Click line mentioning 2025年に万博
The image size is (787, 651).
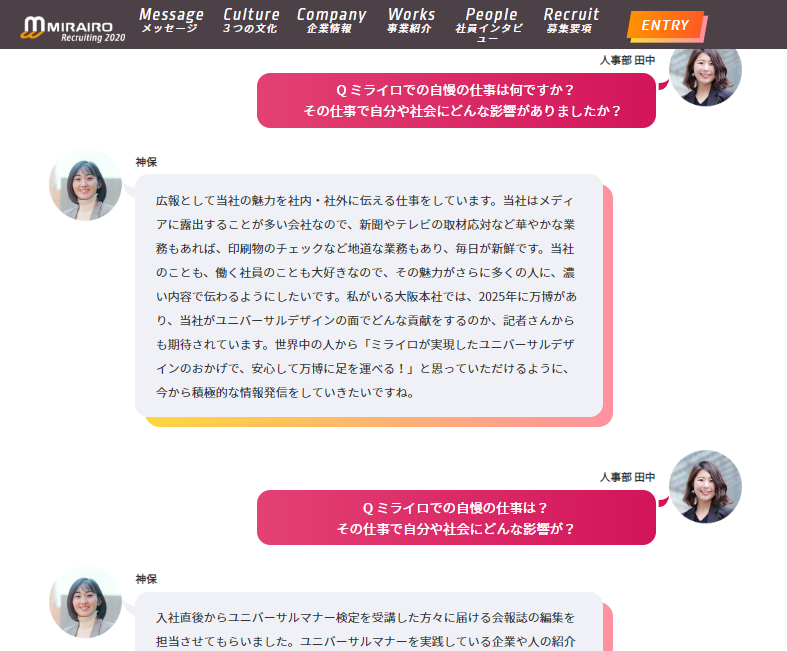366,297
